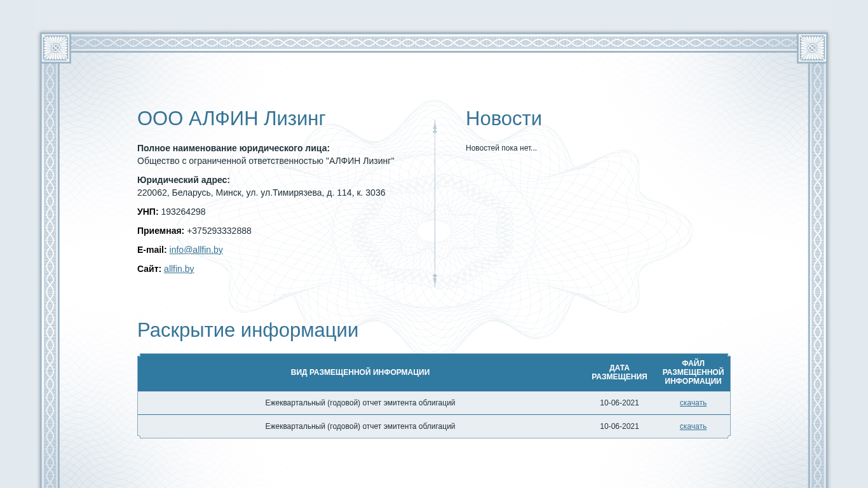Select the "Новостей пока нет..." text
The image size is (868, 488).
[501, 148]
